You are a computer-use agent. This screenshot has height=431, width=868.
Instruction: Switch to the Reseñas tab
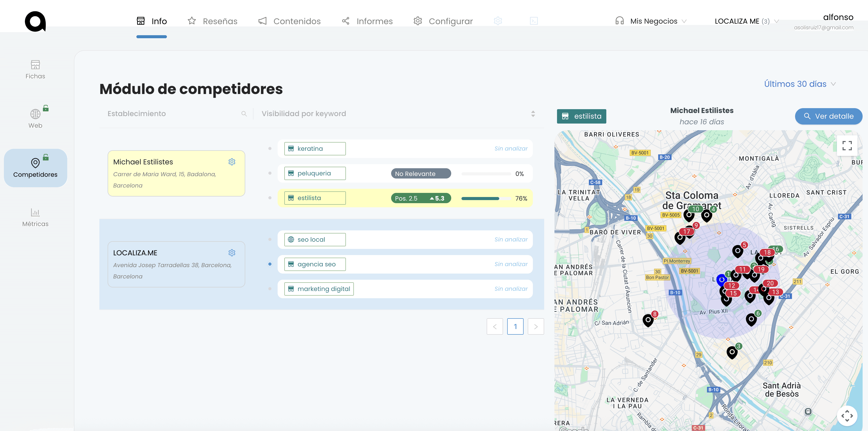tap(213, 21)
